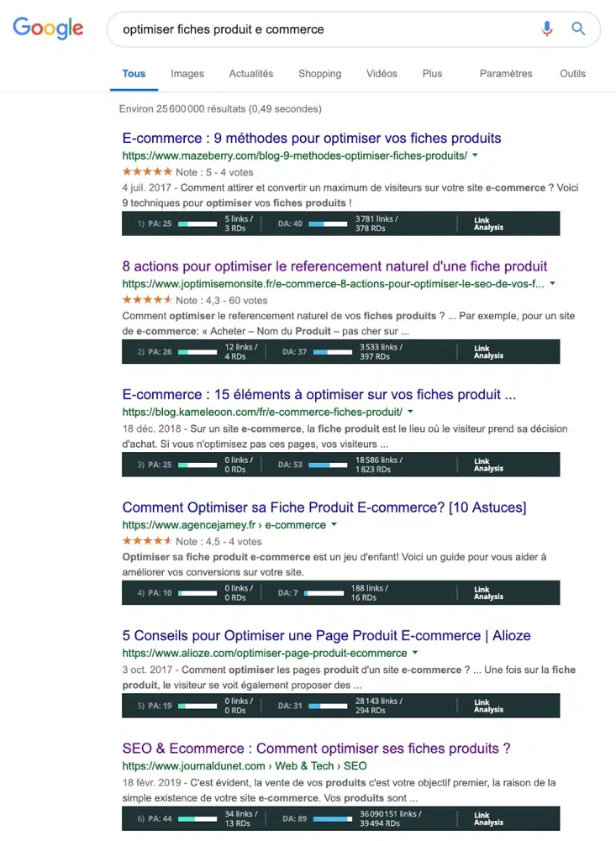Click the DA: 89 progress bar
Image resolution: width=616 pixels, height=841 pixels.
[333, 819]
